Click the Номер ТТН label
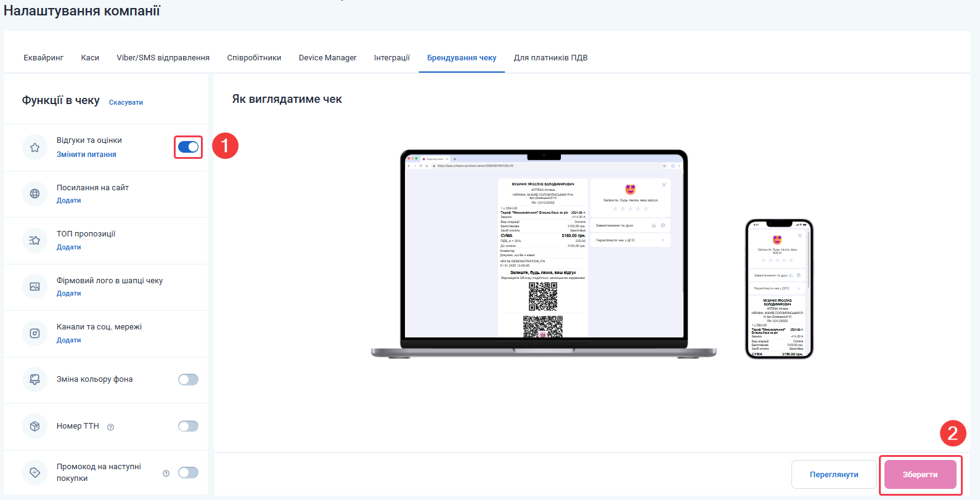Viewport: 980px width, 500px height. pyautogui.click(x=78, y=426)
